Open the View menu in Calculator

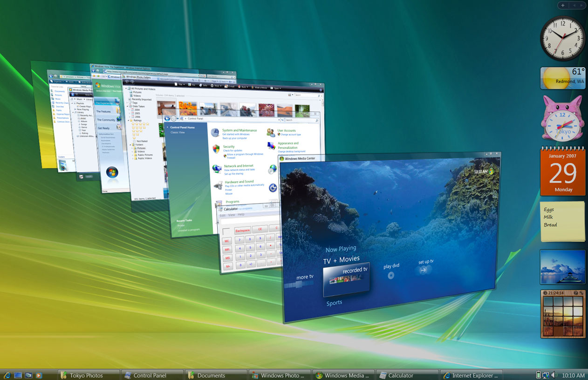232,215
